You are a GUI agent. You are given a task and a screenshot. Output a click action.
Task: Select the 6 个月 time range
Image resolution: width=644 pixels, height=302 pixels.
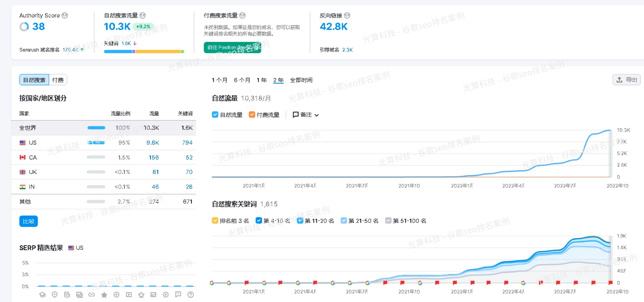tap(242, 80)
